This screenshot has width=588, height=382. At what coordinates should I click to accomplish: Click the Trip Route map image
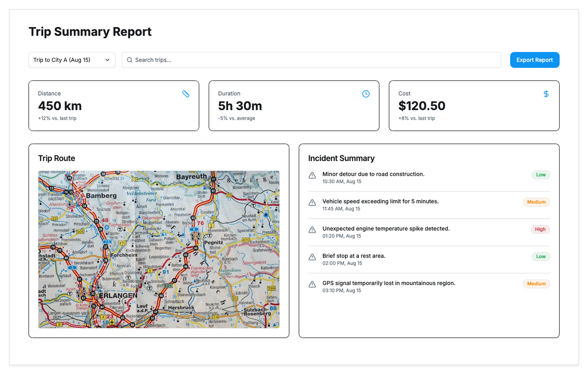[x=159, y=249]
